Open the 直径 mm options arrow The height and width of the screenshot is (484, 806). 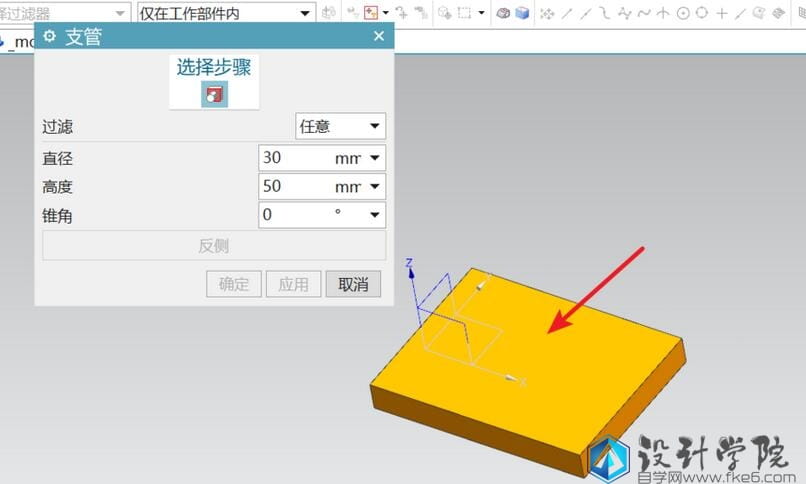click(x=375, y=158)
